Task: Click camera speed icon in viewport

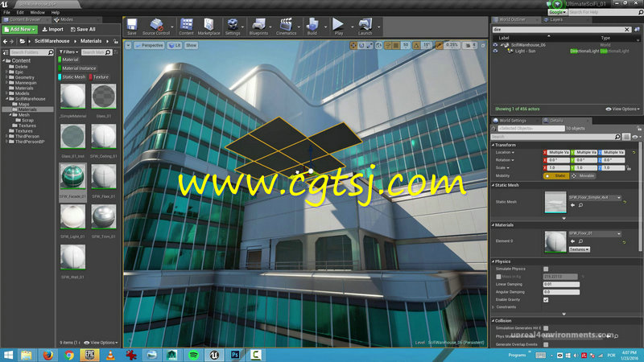Action: click(469, 45)
